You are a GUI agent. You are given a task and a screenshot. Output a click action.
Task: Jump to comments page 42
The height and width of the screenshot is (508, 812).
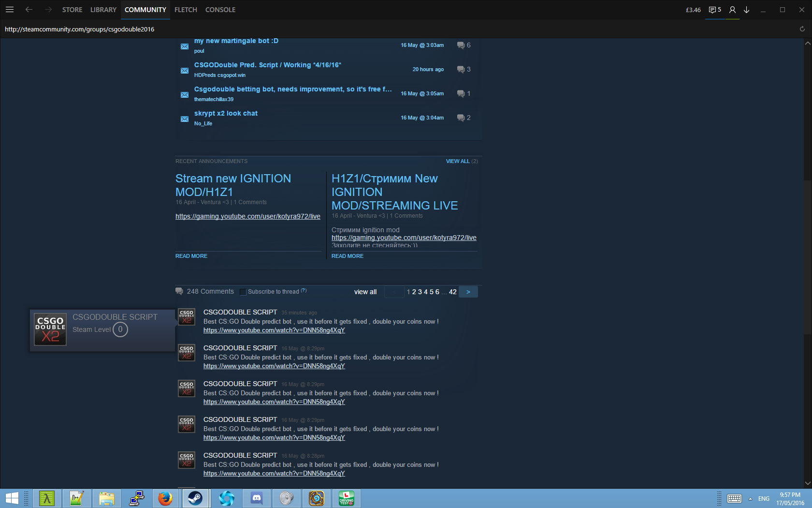(452, 292)
